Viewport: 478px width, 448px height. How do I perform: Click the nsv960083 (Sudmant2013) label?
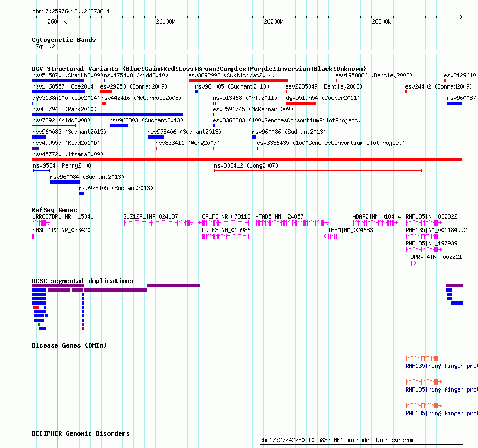[69, 132]
